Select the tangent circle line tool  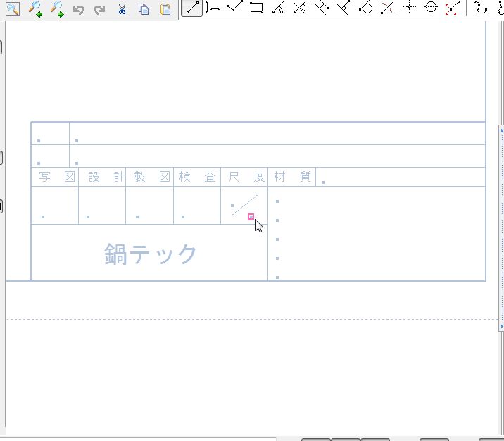pyautogui.click(x=365, y=8)
